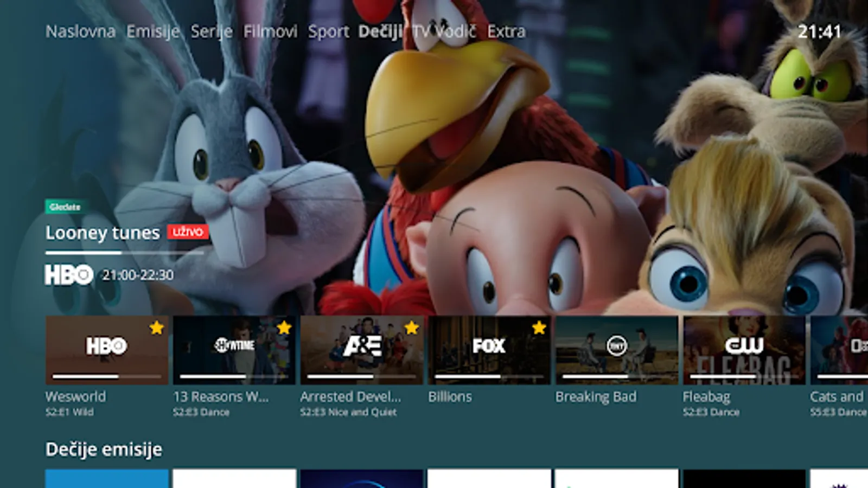This screenshot has width=868, height=488.
Task: Select the TNT logo on Breaking Bad card
Action: [616, 346]
